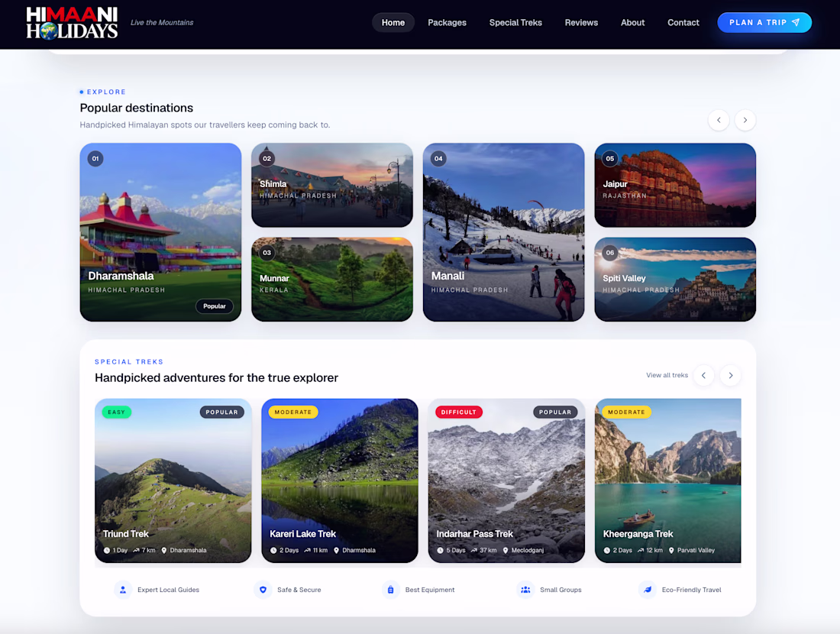Click the Safe & Secure shield icon

(x=263, y=590)
